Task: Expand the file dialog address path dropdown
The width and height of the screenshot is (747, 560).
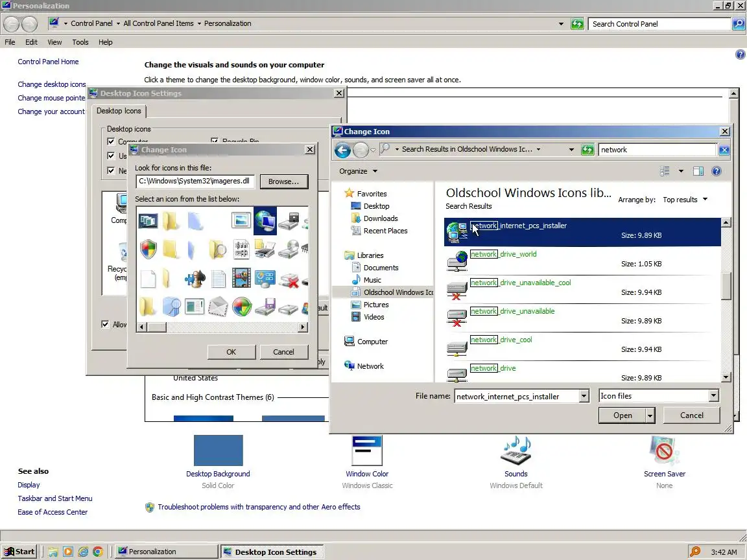Action: (571, 150)
